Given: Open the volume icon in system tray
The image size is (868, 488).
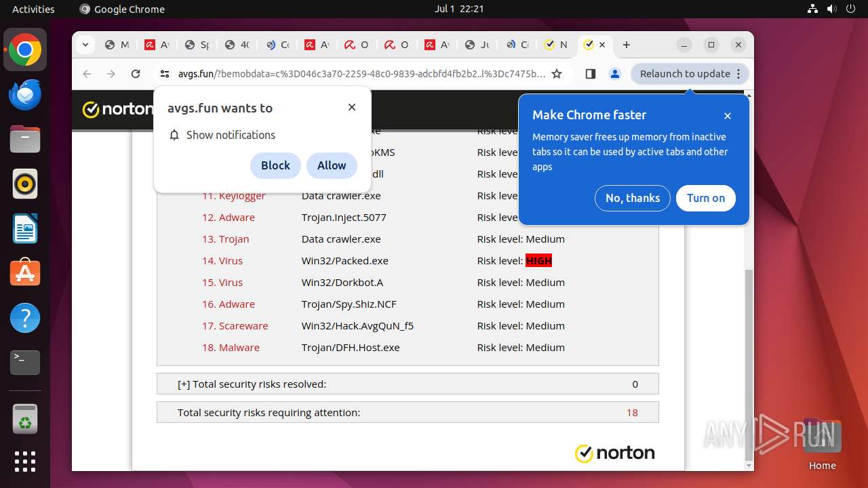Looking at the screenshot, I should coord(831,9).
